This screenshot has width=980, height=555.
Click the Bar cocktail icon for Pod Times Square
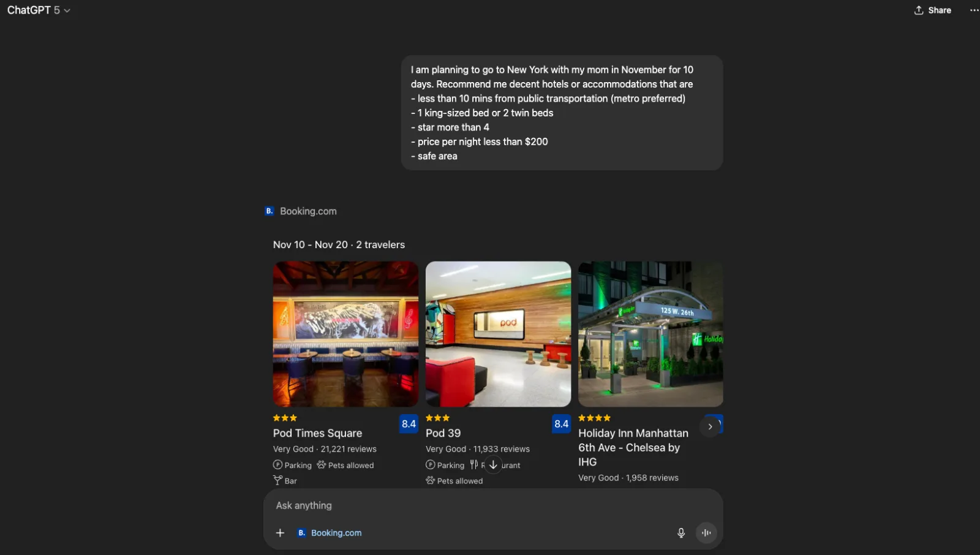[x=277, y=480]
